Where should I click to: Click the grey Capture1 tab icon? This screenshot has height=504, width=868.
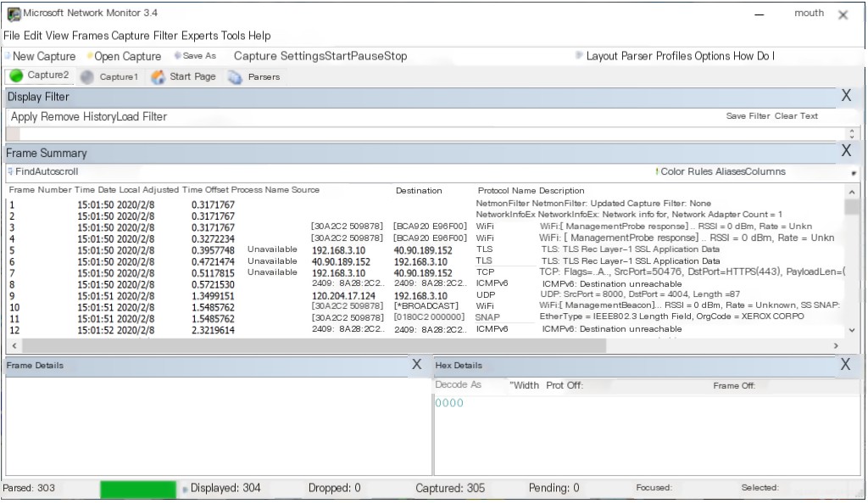[x=87, y=77]
